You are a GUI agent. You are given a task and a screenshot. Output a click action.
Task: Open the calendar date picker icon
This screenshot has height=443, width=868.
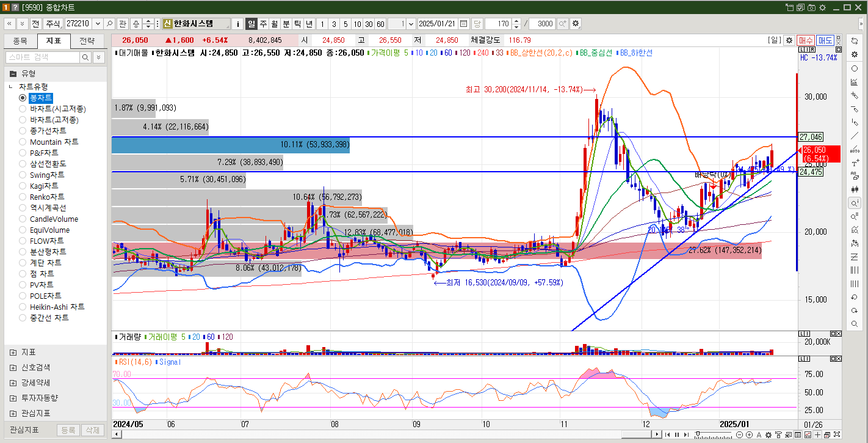click(464, 24)
